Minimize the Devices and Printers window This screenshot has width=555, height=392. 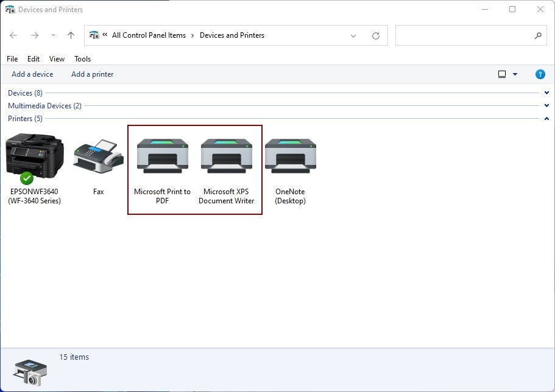(485, 10)
